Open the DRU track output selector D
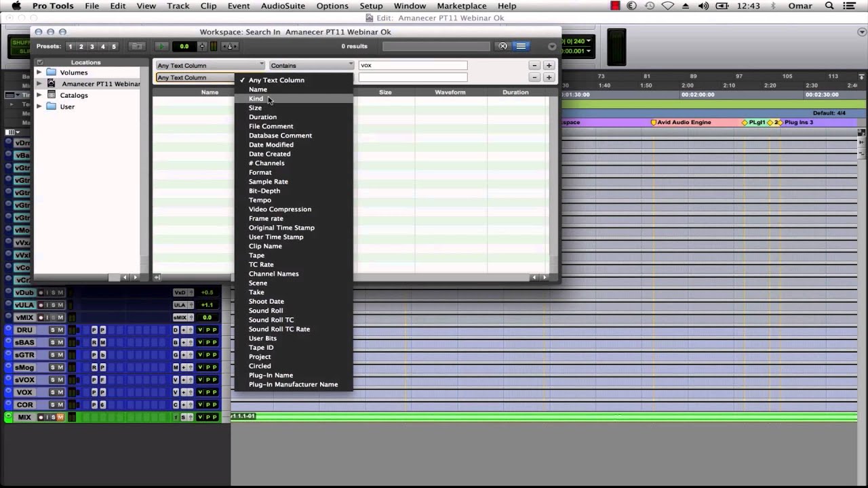The image size is (868, 488). point(176,330)
